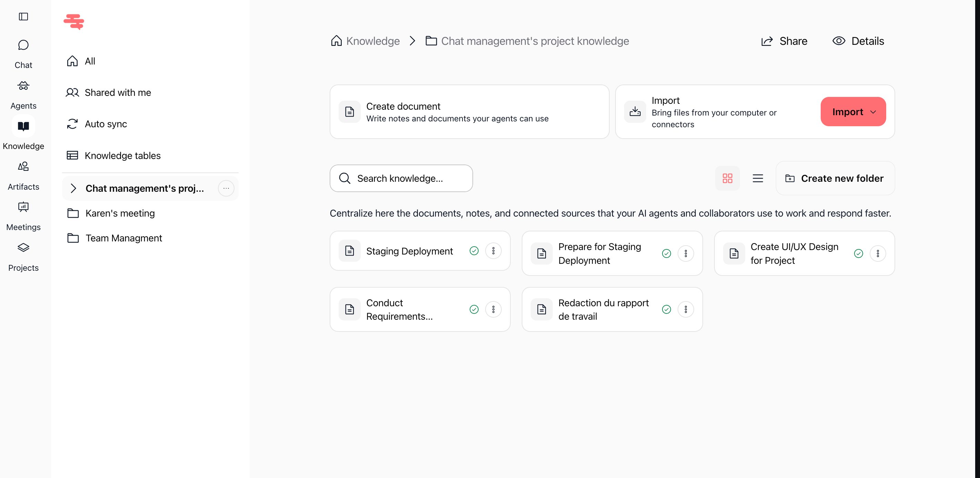
Task: Switch to grid view
Action: pos(727,178)
